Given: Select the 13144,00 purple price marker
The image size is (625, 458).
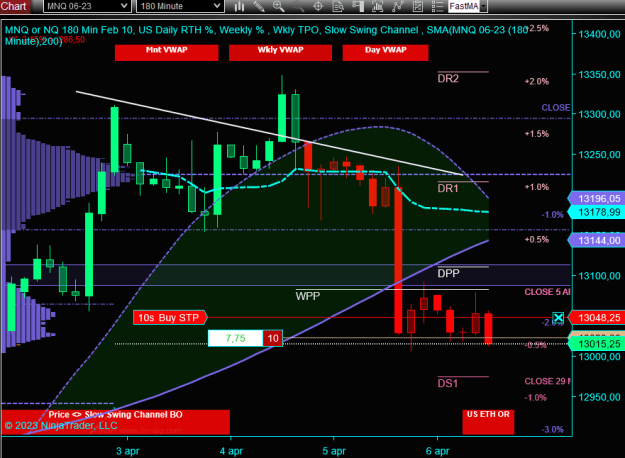Looking at the screenshot, I should point(597,240).
